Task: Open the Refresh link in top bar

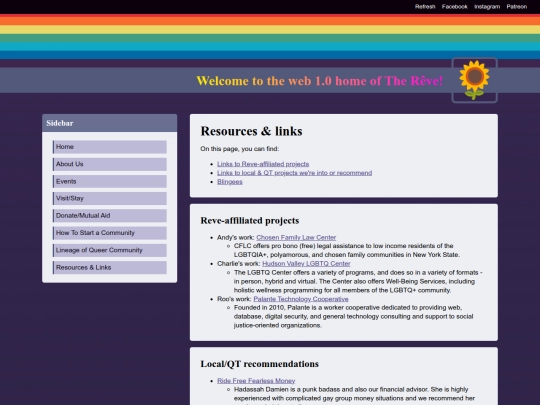Action: [x=425, y=7]
